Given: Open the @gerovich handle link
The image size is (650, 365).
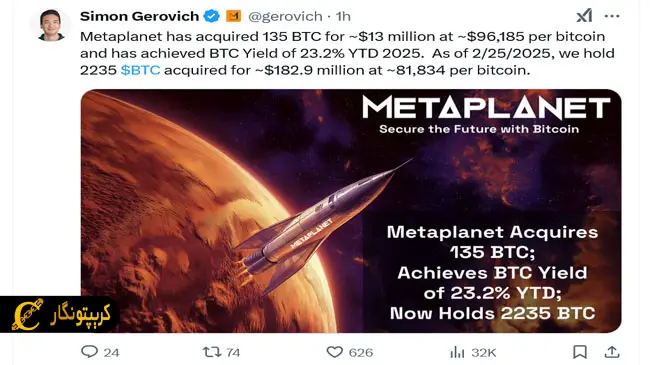Looking at the screenshot, I should tap(285, 17).
